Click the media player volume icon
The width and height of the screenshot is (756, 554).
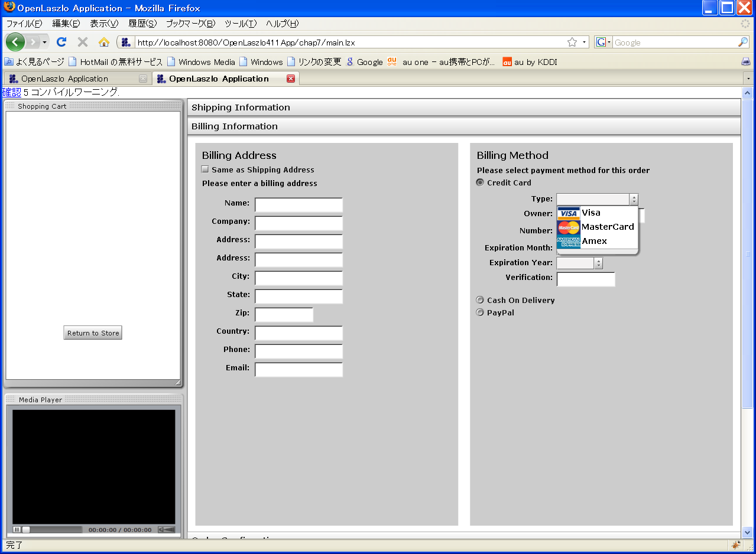click(166, 530)
